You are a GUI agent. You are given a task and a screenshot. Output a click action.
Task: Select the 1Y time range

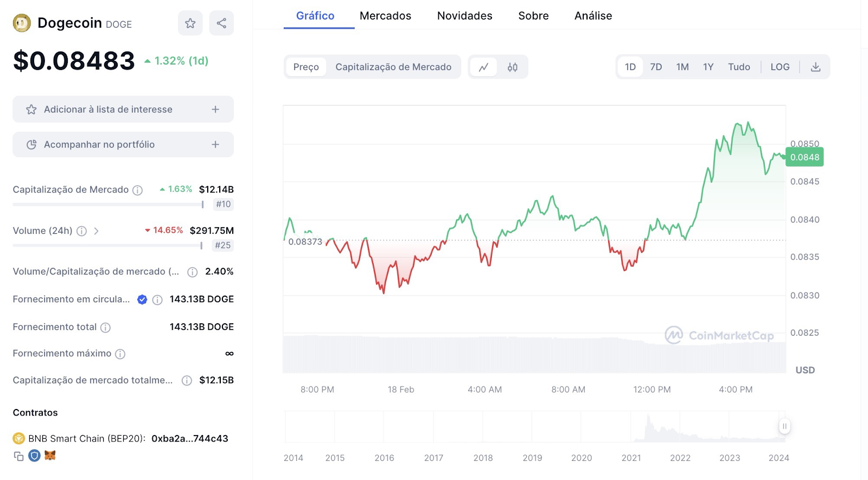coord(708,67)
